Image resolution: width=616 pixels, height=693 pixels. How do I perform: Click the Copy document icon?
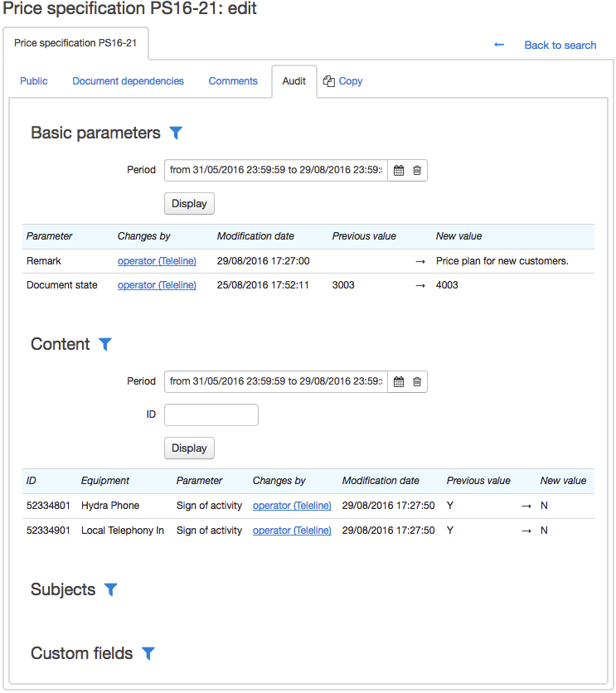point(329,81)
